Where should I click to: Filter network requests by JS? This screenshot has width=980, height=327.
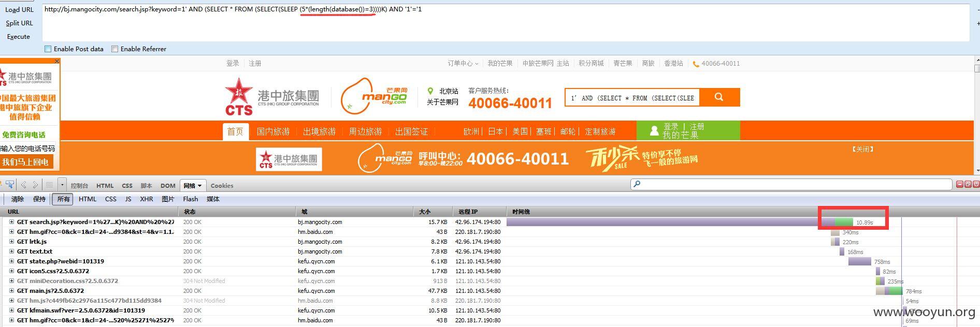coord(128,199)
